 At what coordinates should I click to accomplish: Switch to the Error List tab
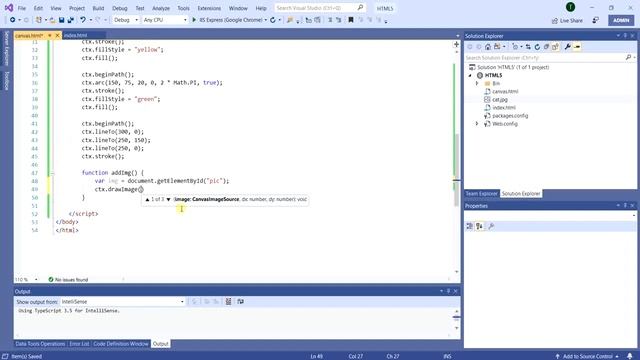tap(79, 344)
